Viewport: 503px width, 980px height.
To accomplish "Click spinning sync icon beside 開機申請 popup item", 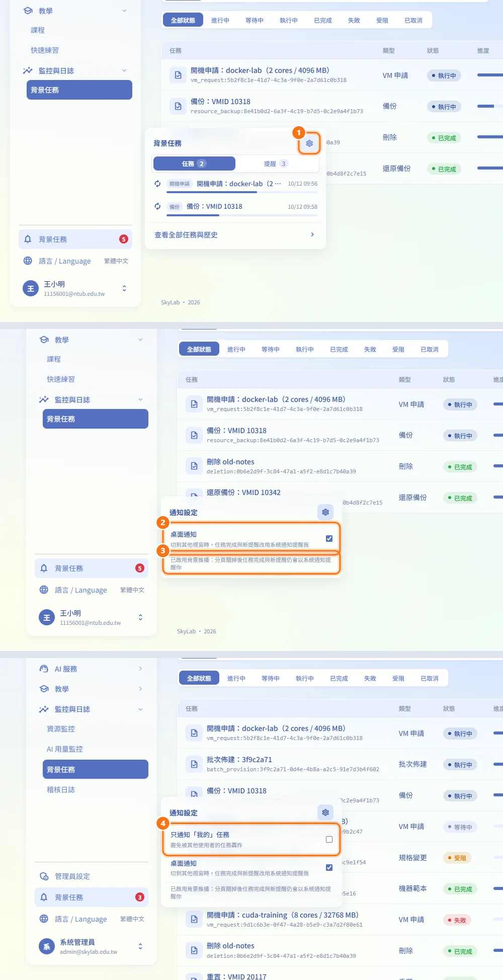I will click(157, 184).
